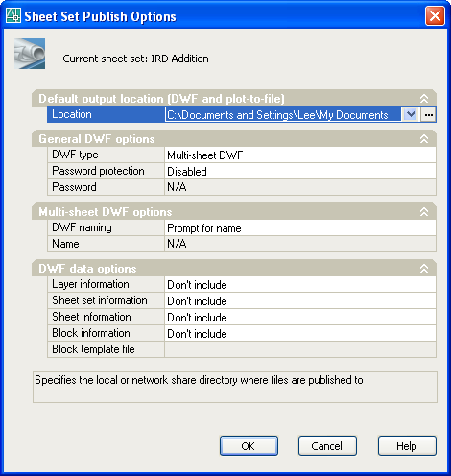Change Block information Don't include value
The image size is (451, 476).
click(300, 334)
